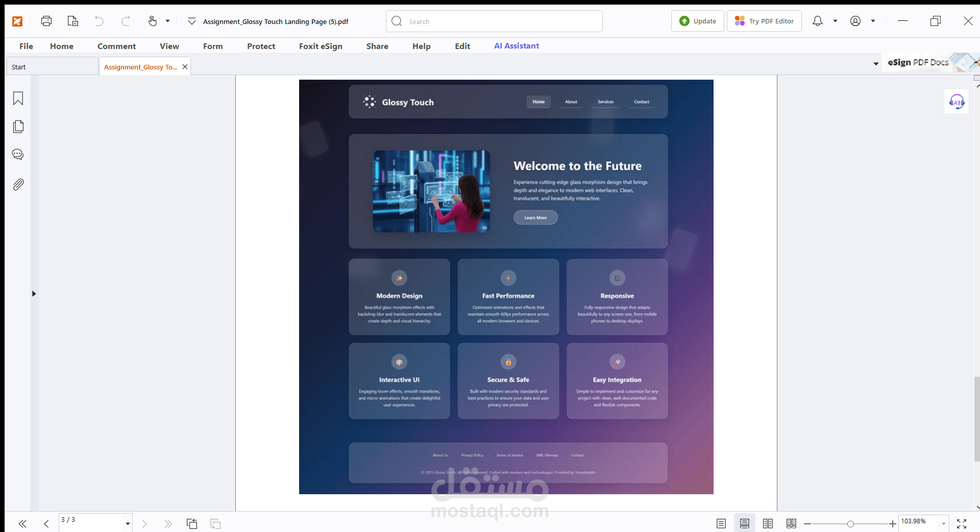The image size is (980, 532).
Task: Switch to the Start tab
Action: tap(52, 67)
